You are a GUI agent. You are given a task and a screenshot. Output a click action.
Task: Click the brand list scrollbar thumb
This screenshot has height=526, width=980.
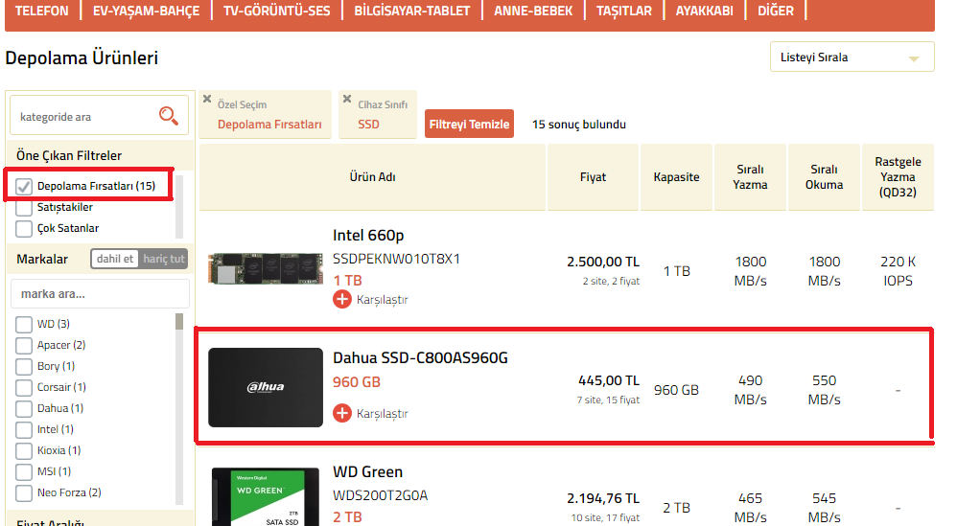point(179,321)
